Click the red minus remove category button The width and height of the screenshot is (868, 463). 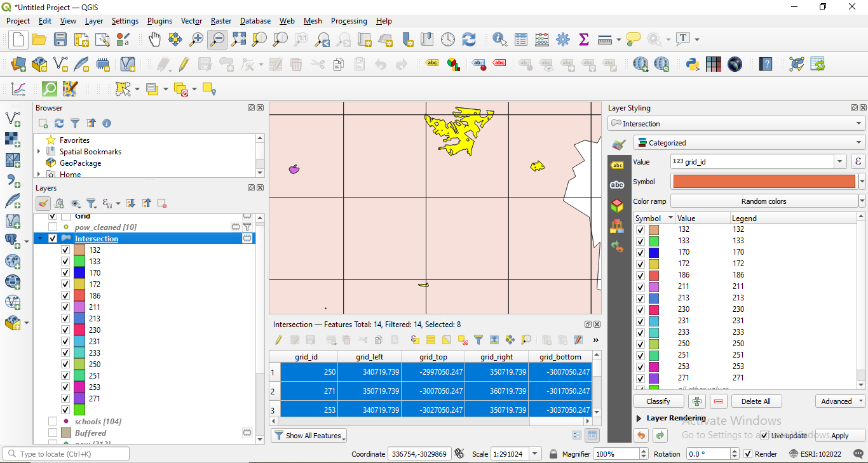click(719, 401)
